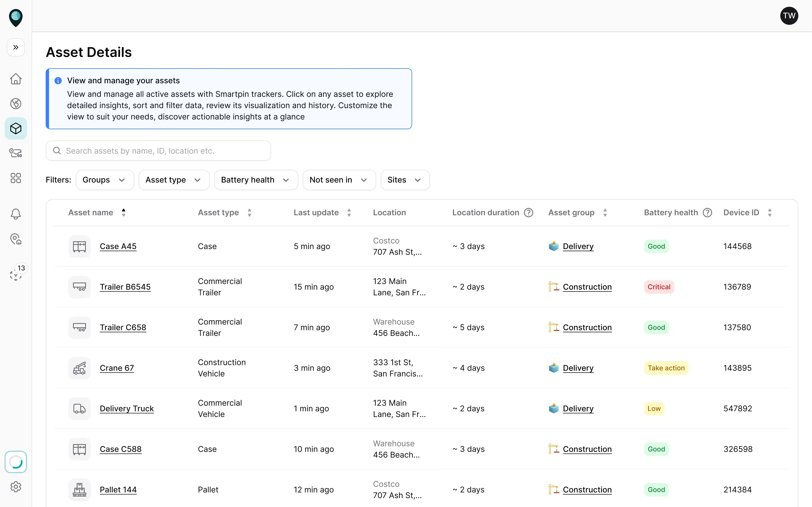Open the Battery health filter dropdown

[256, 180]
